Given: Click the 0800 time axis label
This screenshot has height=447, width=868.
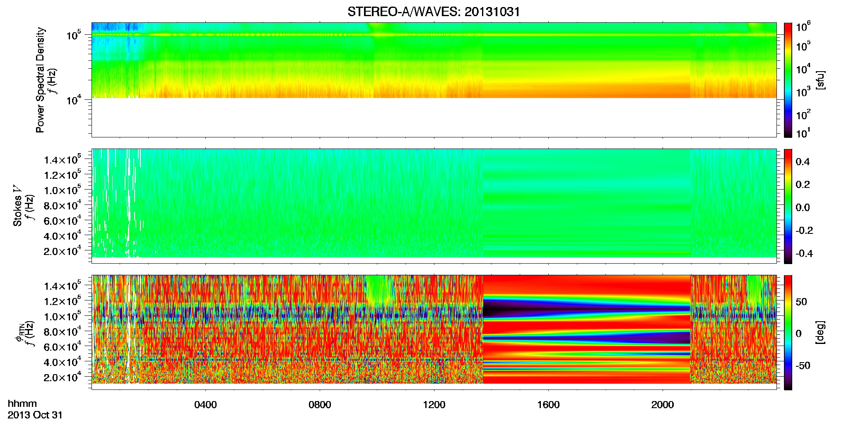Looking at the screenshot, I should click(x=320, y=405).
